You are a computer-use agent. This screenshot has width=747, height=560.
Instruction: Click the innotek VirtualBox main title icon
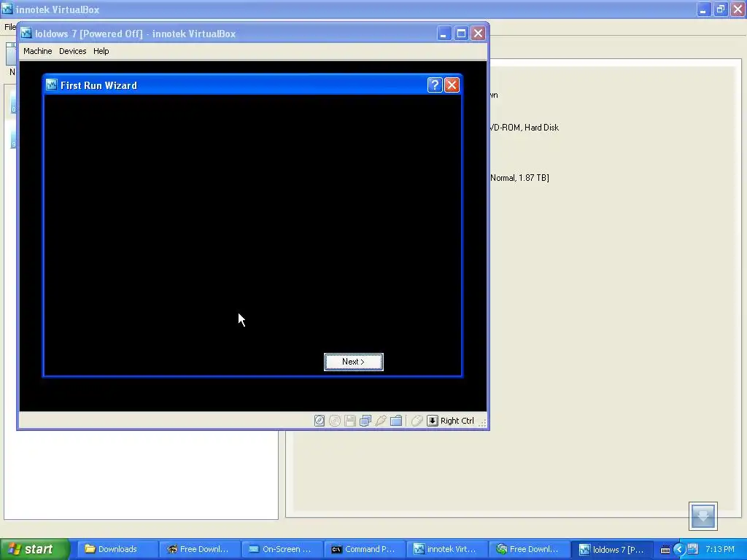[7, 9]
